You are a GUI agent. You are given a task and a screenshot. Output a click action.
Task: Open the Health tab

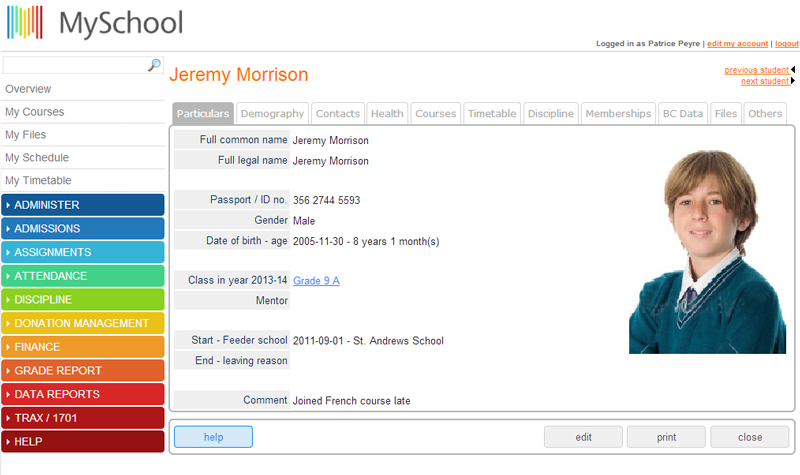pyautogui.click(x=387, y=113)
